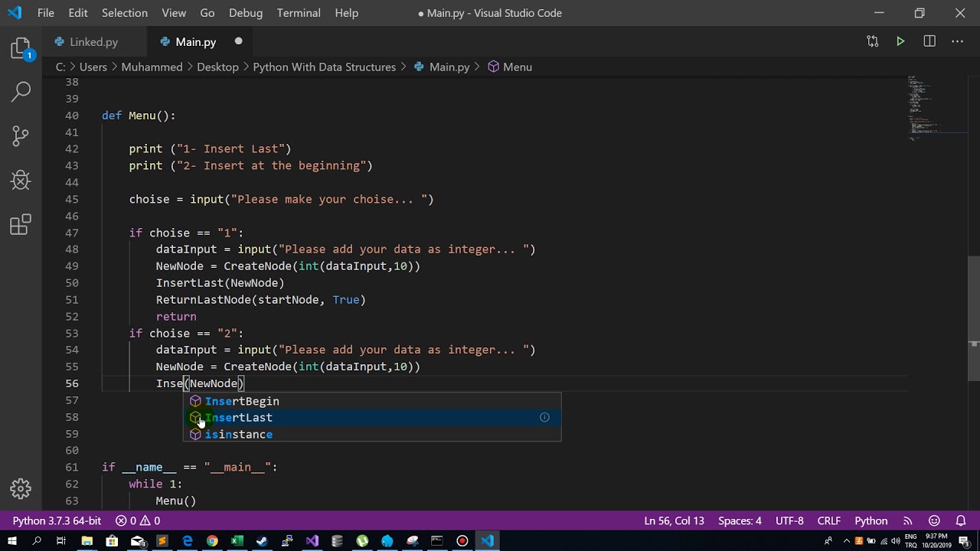This screenshot has height=551, width=980.
Task: Open Windows Start button
Action: coord(12,541)
